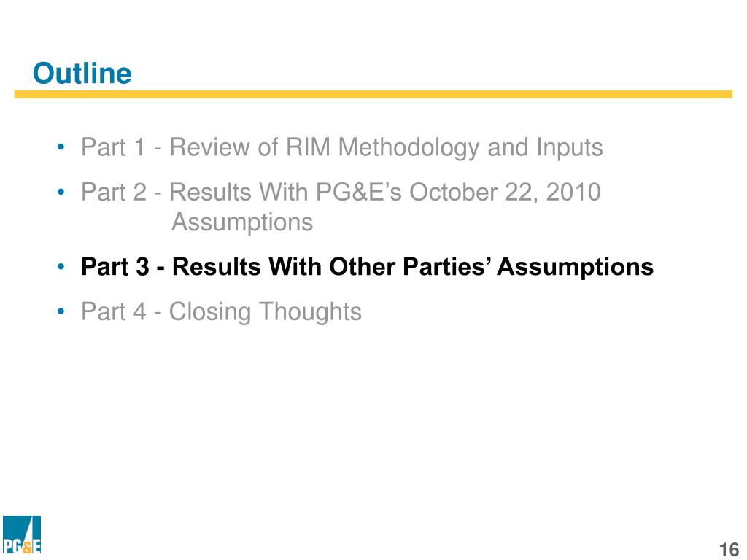Image resolution: width=747 pixels, height=560 pixels.
Task: Click the bullet dot beside Part 4
Action: 61,312
